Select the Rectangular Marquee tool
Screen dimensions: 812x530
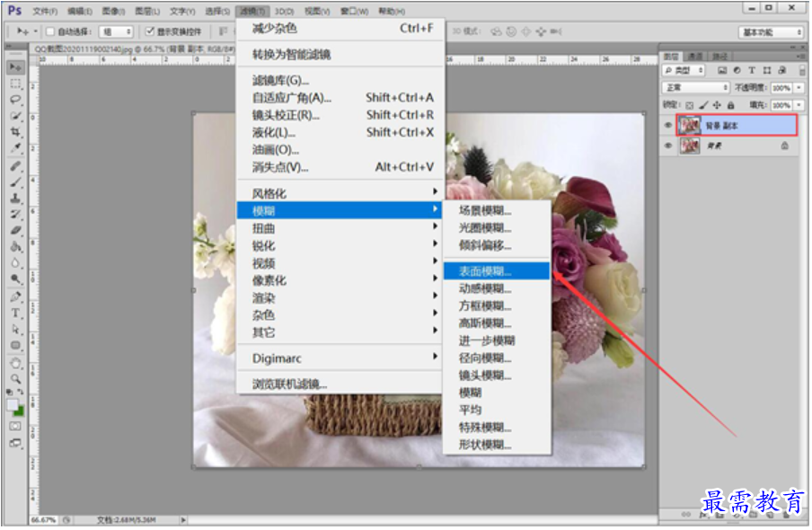click(x=15, y=84)
